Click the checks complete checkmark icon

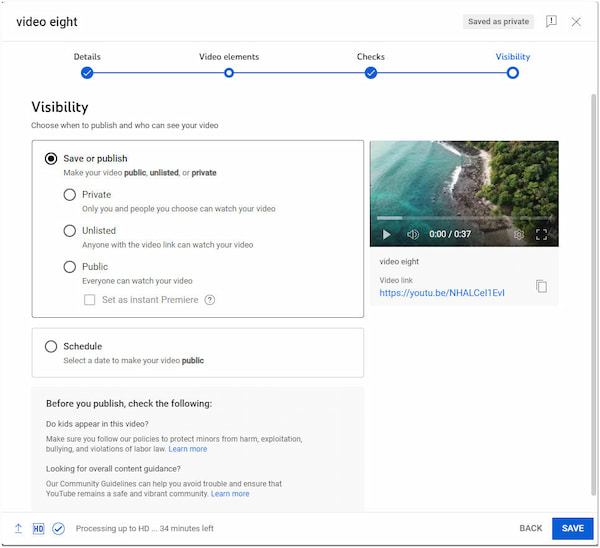click(x=58, y=528)
